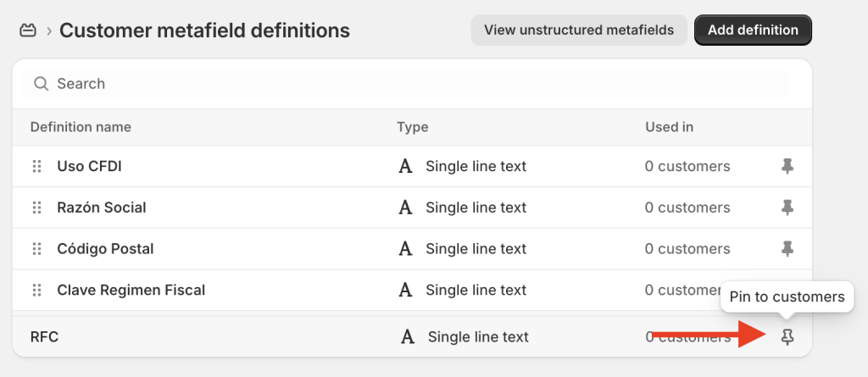Click the text type icon for Clave Regimen Fiscal
868x377 pixels.
(406, 290)
